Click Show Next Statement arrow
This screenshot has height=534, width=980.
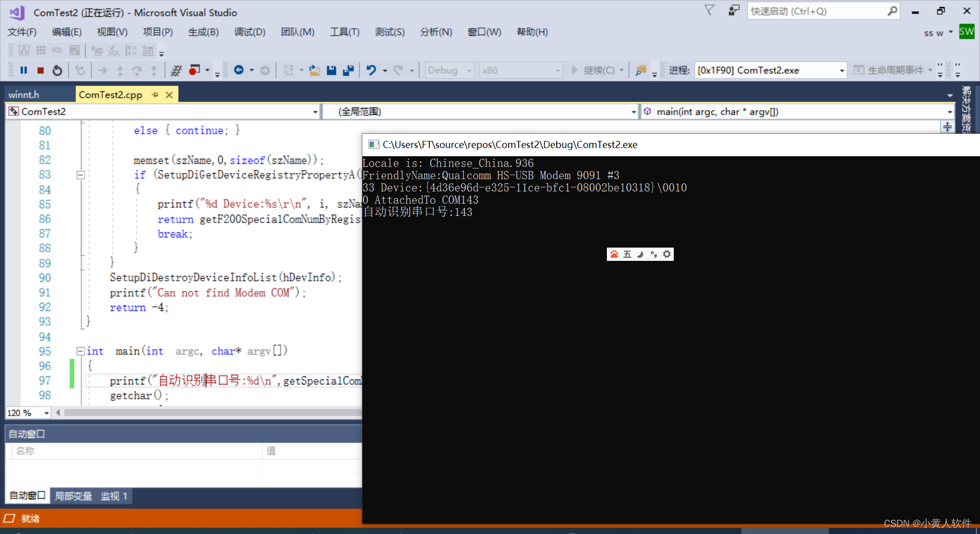tap(103, 70)
